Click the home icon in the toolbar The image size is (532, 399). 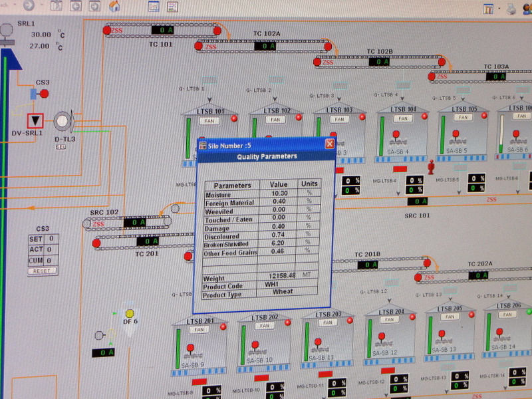[x=114, y=6]
